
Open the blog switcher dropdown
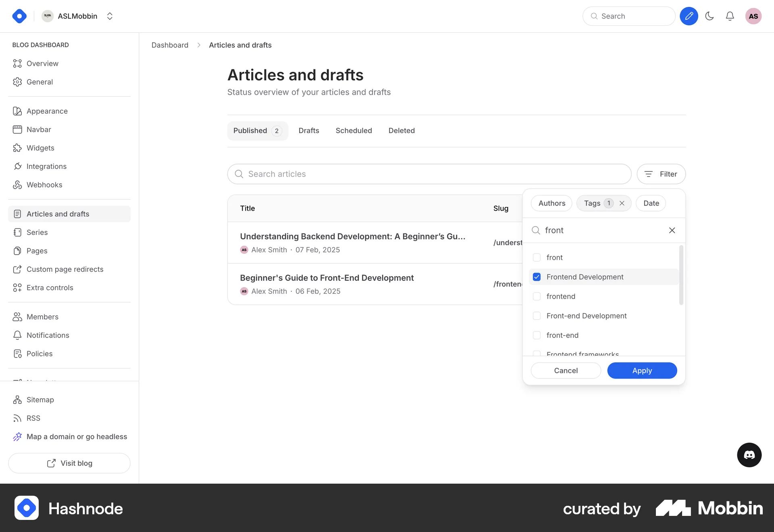[110, 16]
